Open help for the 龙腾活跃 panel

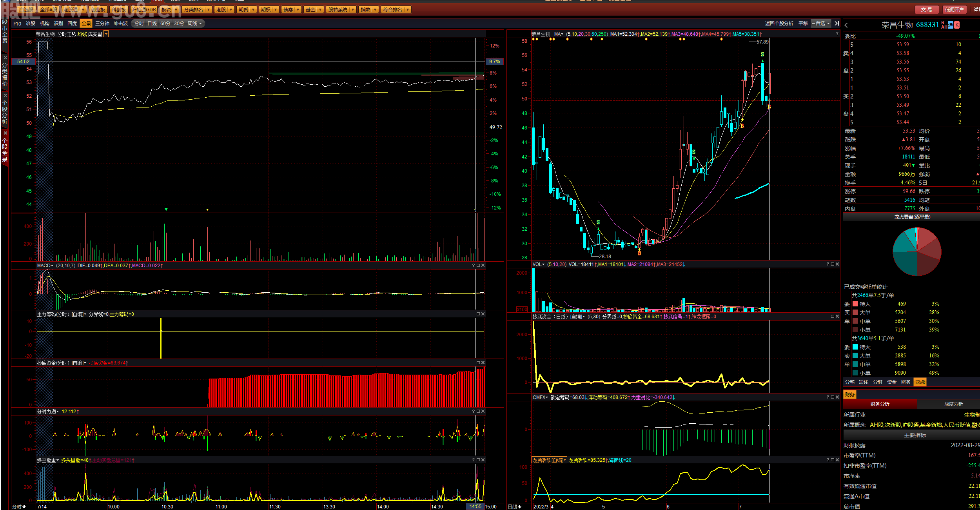pos(828,460)
